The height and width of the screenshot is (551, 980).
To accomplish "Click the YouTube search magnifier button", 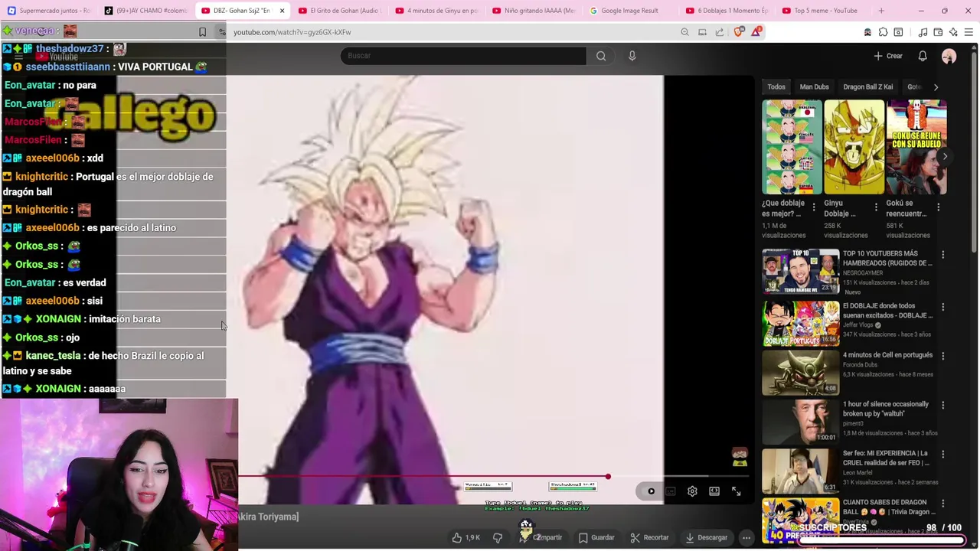I will (601, 56).
